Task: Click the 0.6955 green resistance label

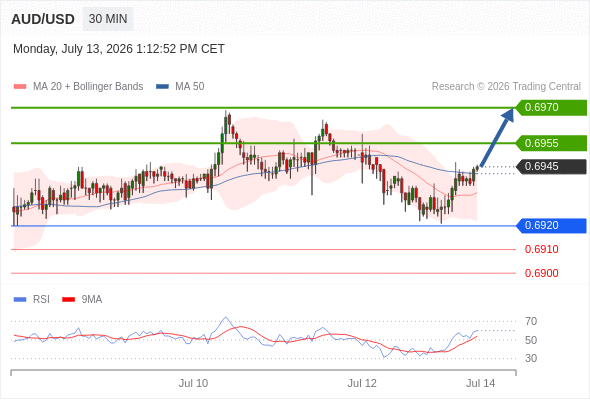Action: (551, 143)
